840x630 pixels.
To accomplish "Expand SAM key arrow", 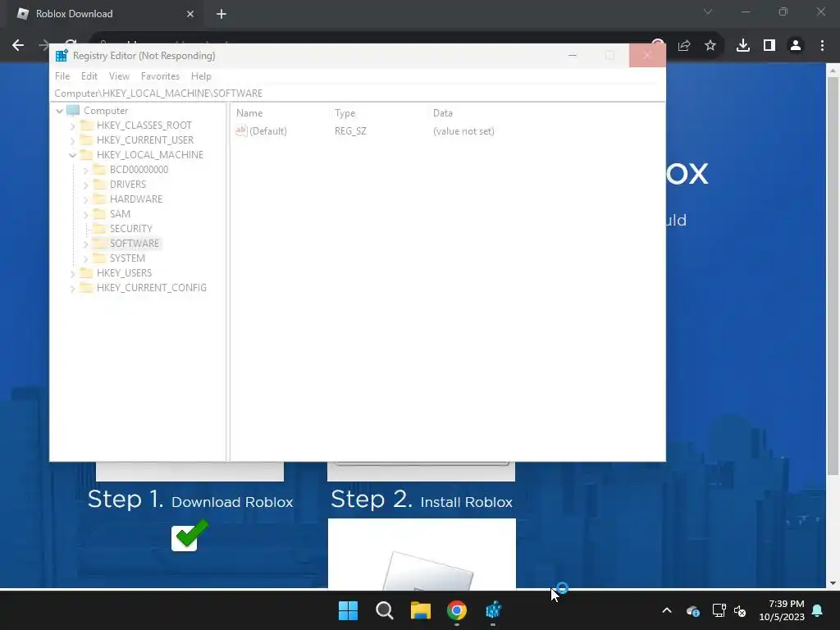I will click(85, 214).
